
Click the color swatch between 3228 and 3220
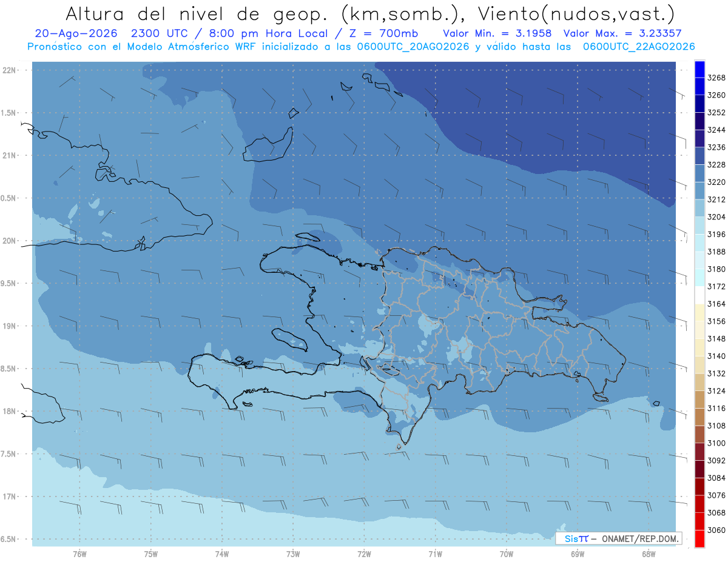(699, 173)
